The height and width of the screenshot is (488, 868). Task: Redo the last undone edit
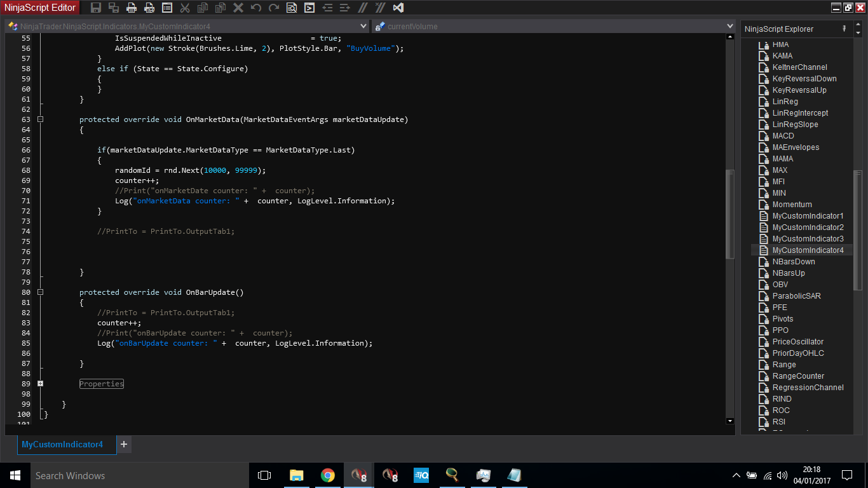[274, 8]
